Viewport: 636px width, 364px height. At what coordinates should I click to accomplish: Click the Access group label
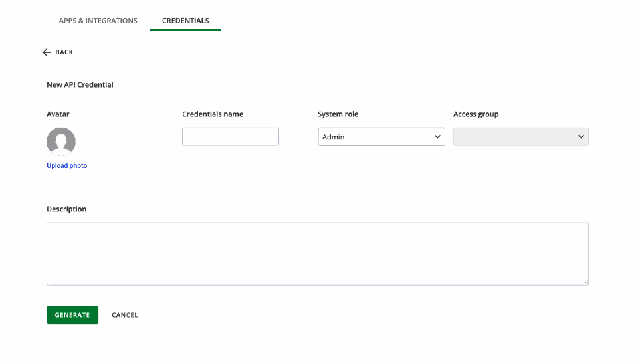pos(476,114)
